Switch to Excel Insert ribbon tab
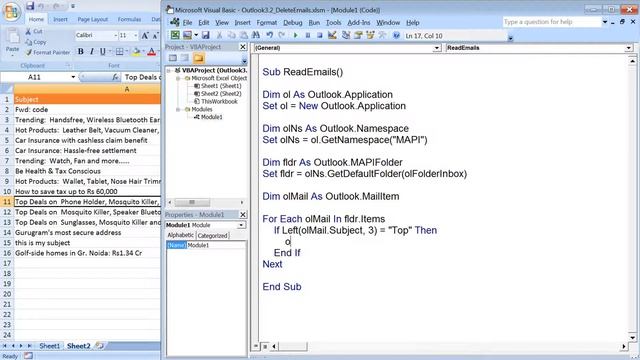The image size is (640, 360). (x=60, y=19)
